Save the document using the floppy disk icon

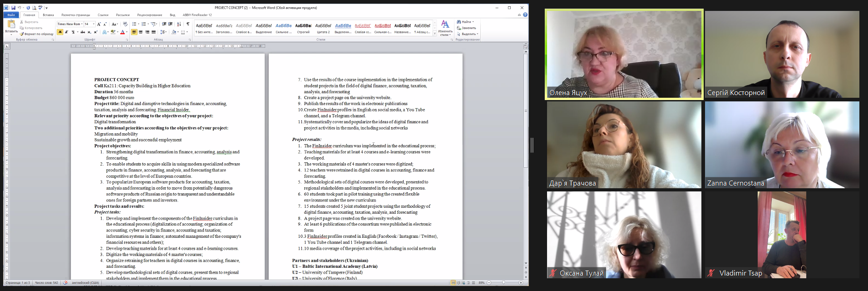coord(14,8)
